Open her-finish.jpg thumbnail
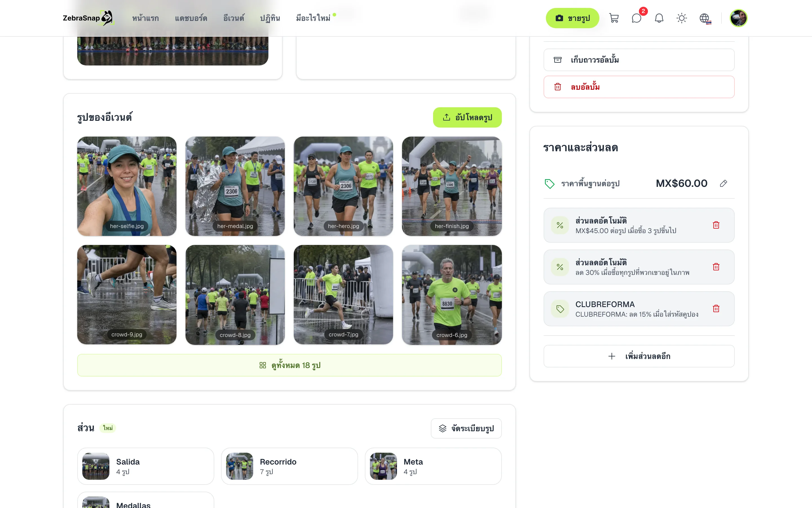The width and height of the screenshot is (812, 508). (x=452, y=186)
